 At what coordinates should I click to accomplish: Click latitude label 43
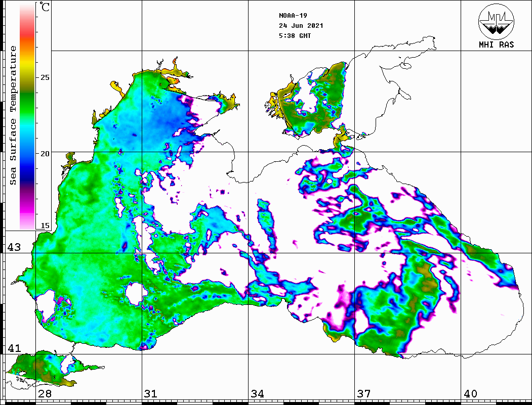14,247
